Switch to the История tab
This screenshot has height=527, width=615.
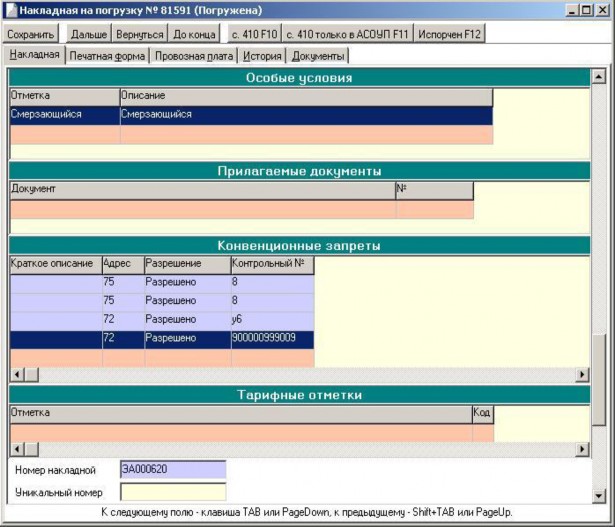pos(262,56)
